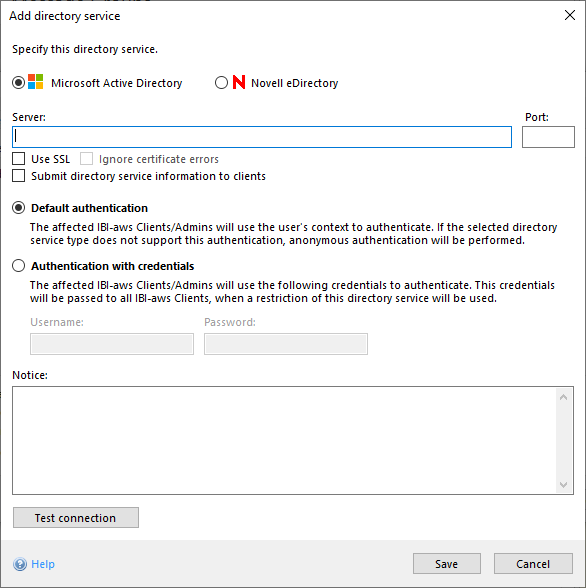Select the Microsoft Active Directory radio button
This screenshot has width=586, height=588.
point(18,82)
